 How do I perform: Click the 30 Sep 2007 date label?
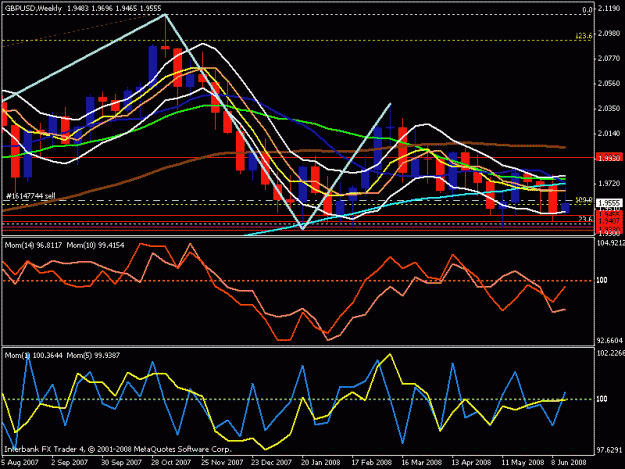click(x=121, y=463)
